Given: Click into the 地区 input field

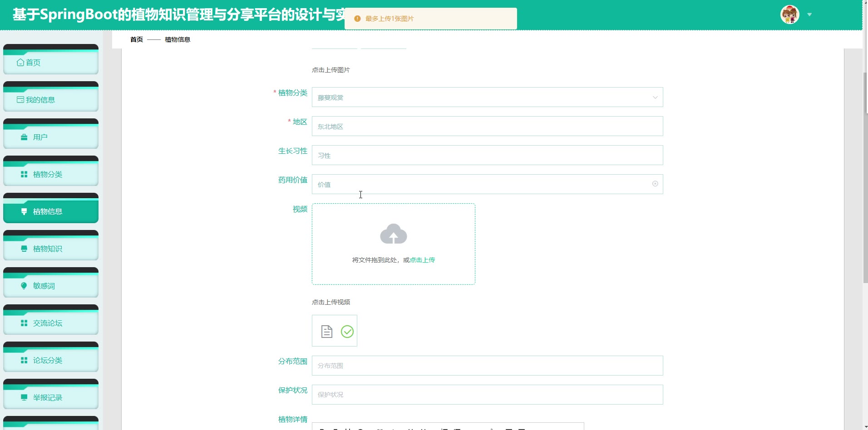Looking at the screenshot, I should (487, 127).
